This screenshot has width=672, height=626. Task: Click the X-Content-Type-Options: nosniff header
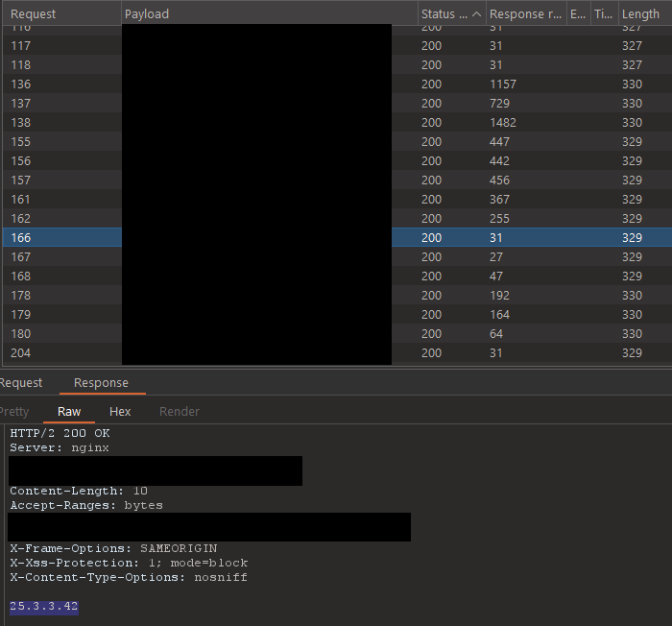129,577
